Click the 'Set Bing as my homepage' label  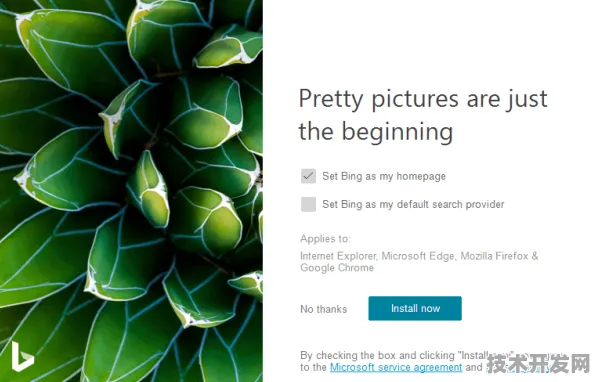[x=384, y=176]
